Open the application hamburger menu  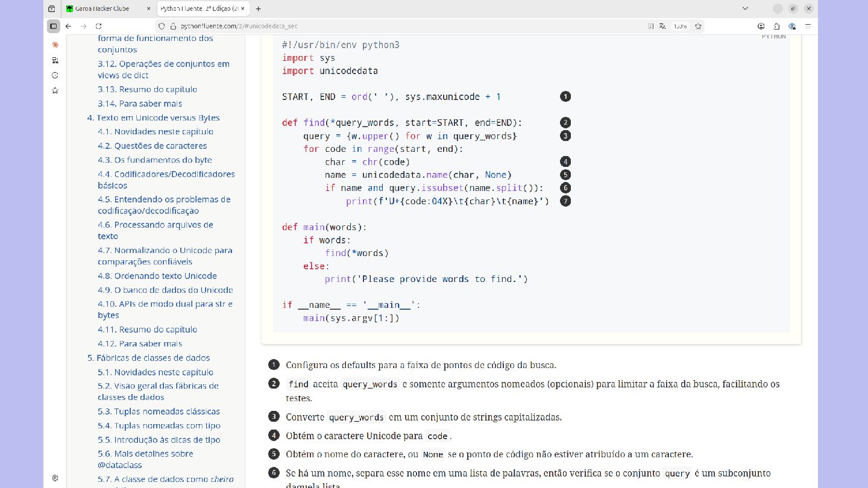(x=808, y=26)
